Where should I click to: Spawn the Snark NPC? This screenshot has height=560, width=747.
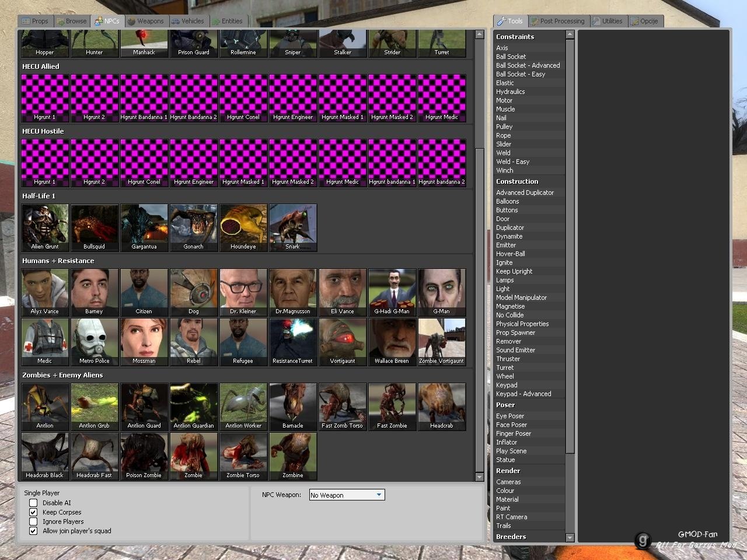point(293,228)
